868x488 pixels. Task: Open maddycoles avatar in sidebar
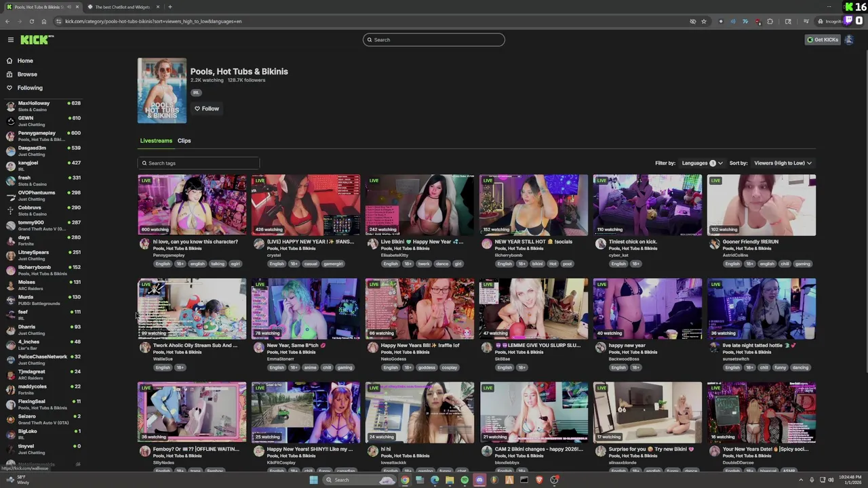pos(10,390)
